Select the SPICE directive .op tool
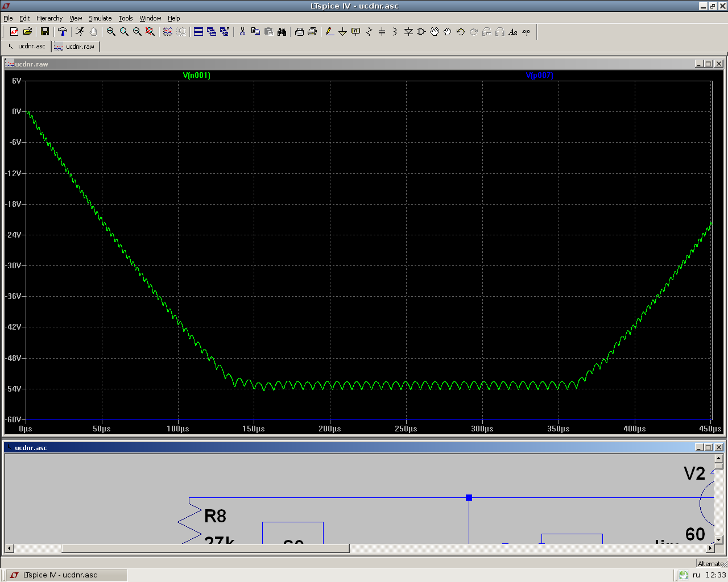This screenshot has height=582, width=728. 526,32
